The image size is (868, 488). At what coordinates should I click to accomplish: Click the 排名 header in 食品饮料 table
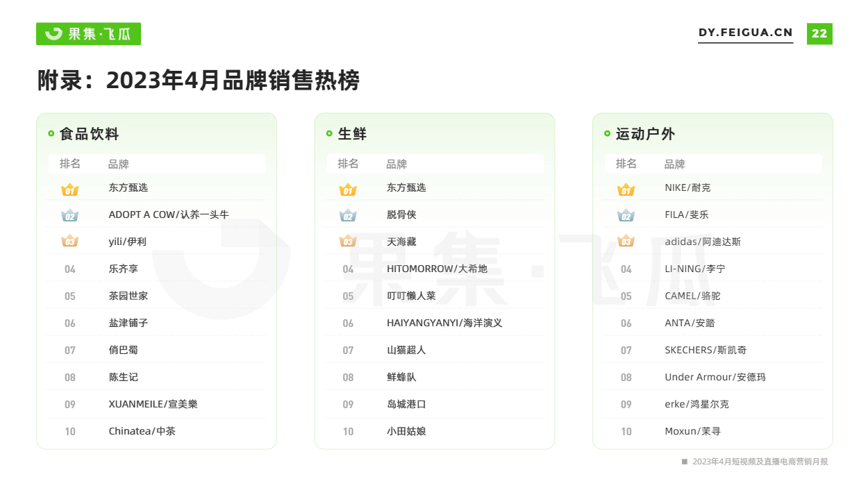point(70,164)
